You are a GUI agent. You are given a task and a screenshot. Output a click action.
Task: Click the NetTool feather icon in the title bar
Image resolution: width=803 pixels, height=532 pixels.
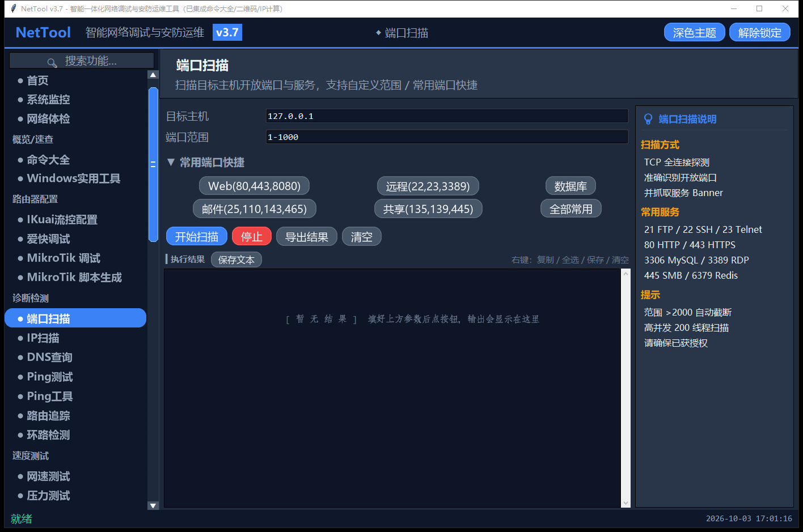13,8
